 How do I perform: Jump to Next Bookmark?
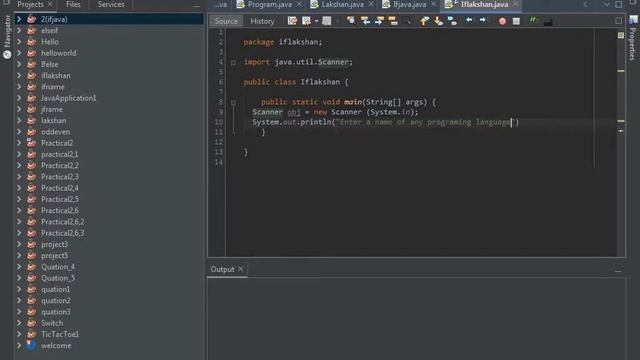click(438, 21)
